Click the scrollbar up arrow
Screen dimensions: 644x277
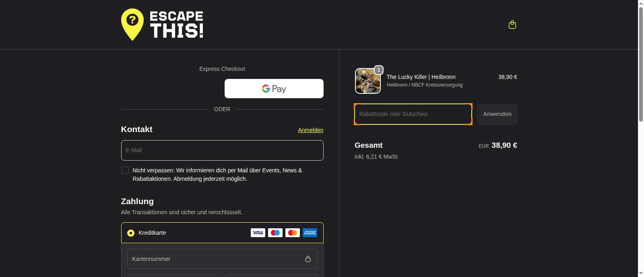click(641, 3)
